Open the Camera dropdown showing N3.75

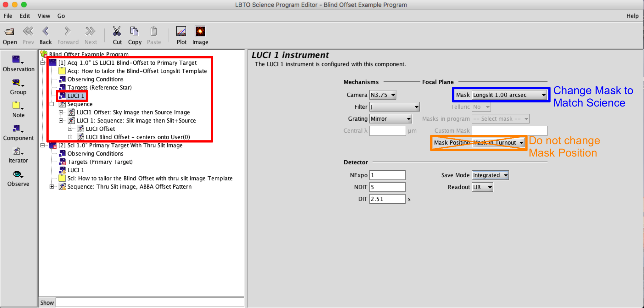(383, 95)
